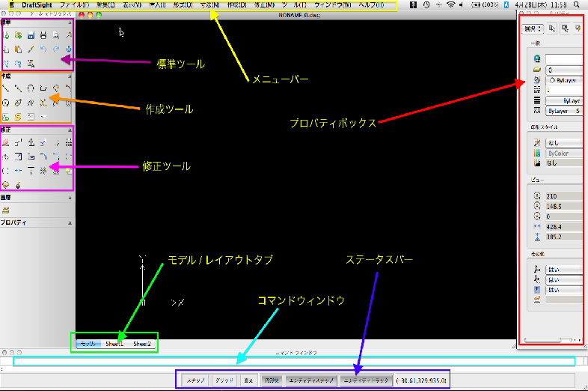Click the Redo arrow icon
The width and height of the screenshot is (588, 391).
(x=56, y=49)
